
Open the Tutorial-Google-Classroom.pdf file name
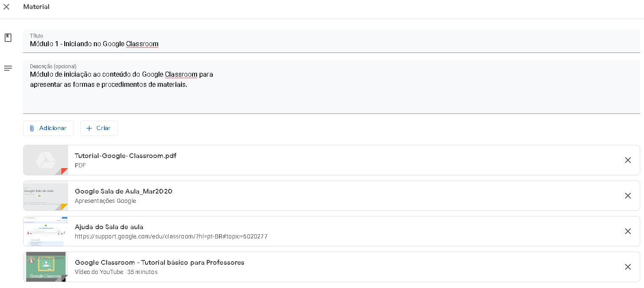[126, 156]
